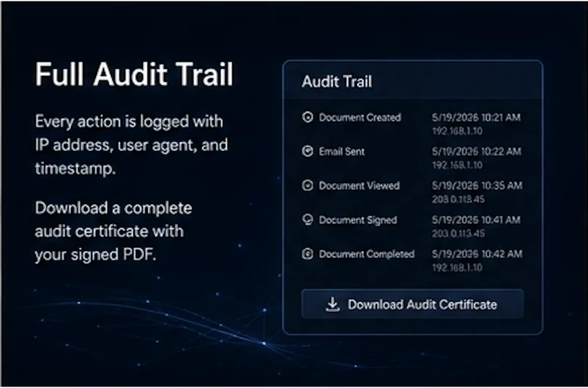Click the Download Audit Certificate button
588x388 pixels.
(x=412, y=304)
